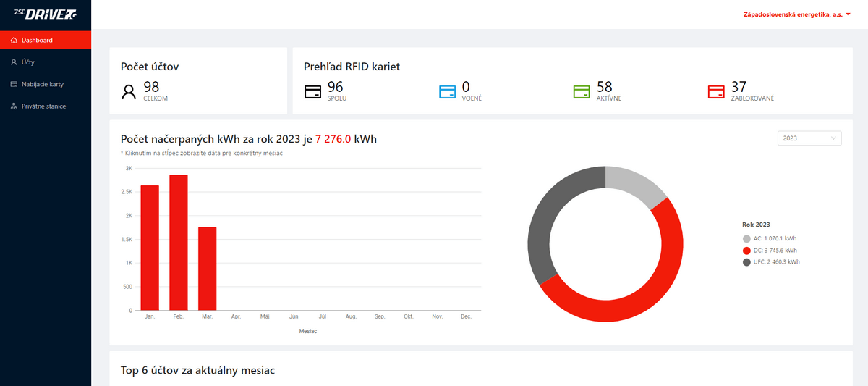Screen dimensions: 868x386
Task: Click the Účty user icon in sidebar
Action: coord(14,62)
